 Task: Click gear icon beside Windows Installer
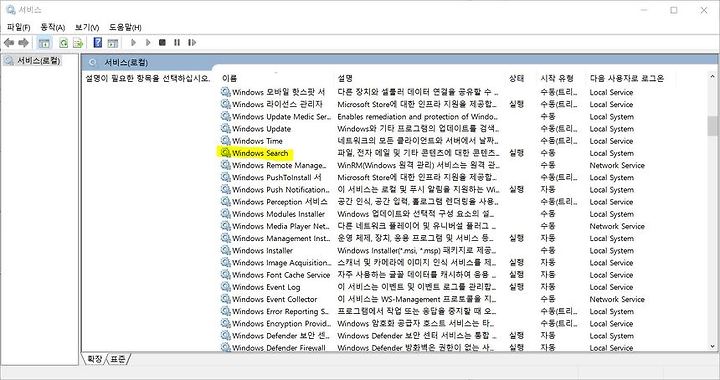click(225, 250)
